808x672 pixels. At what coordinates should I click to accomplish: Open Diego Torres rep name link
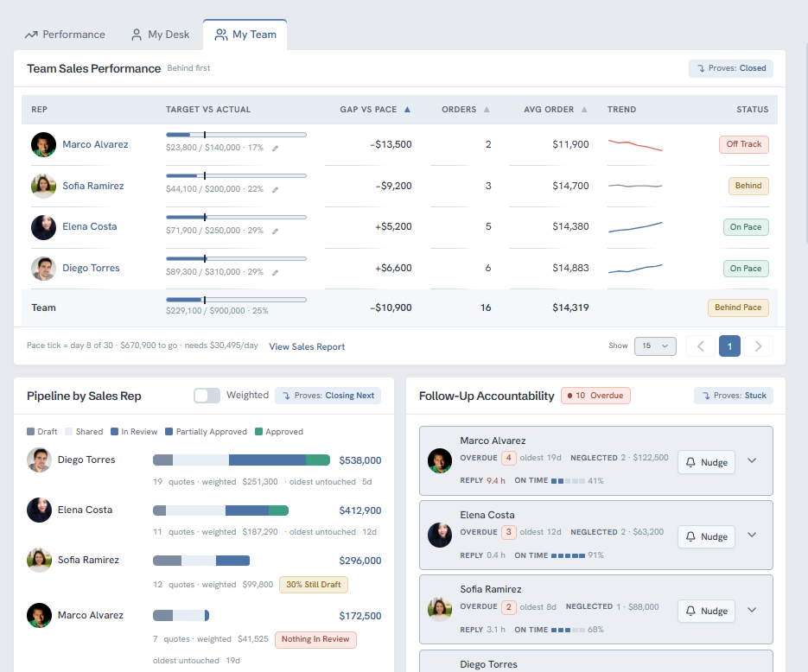click(91, 269)
